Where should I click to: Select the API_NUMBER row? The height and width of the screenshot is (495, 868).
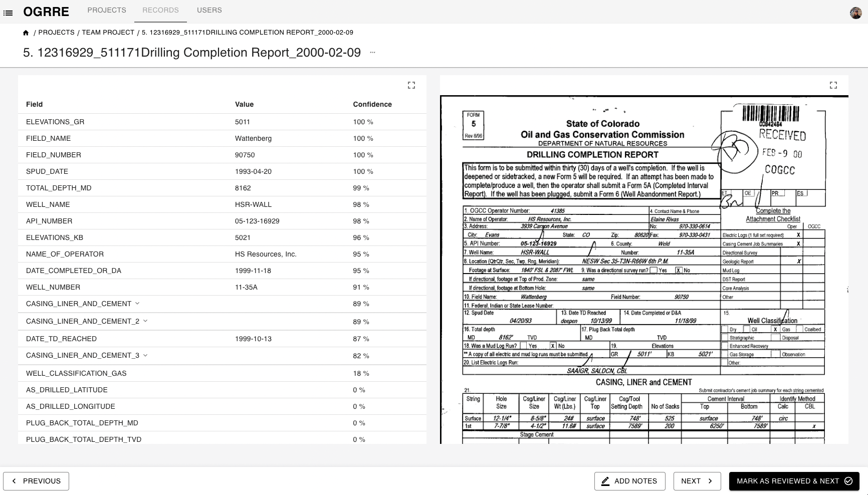point(222,221)
